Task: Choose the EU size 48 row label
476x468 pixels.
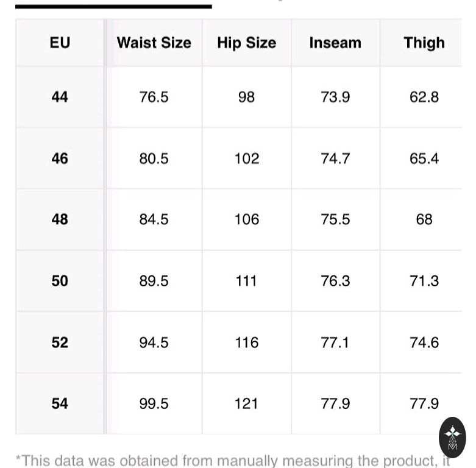Action: click(60, 219)
